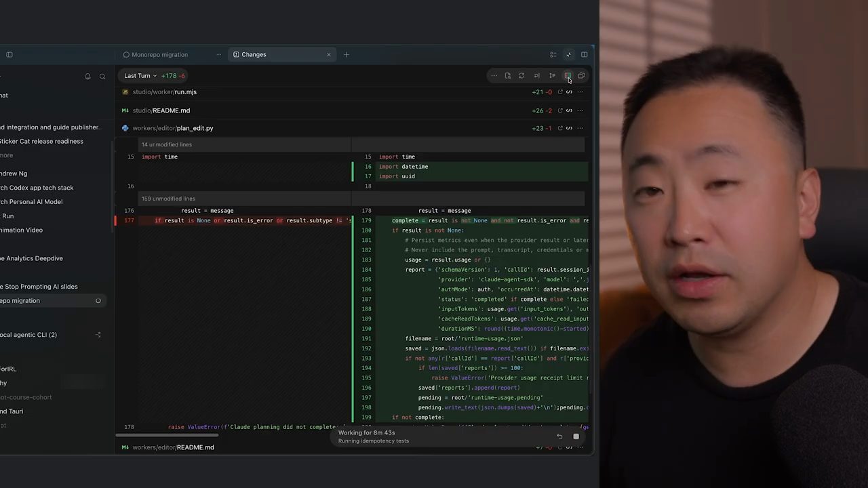The width and height of the screenshot is (868, 488).
Task: Open the Stop Prompting AI slides thread
Action: click(x=39, y=287)
